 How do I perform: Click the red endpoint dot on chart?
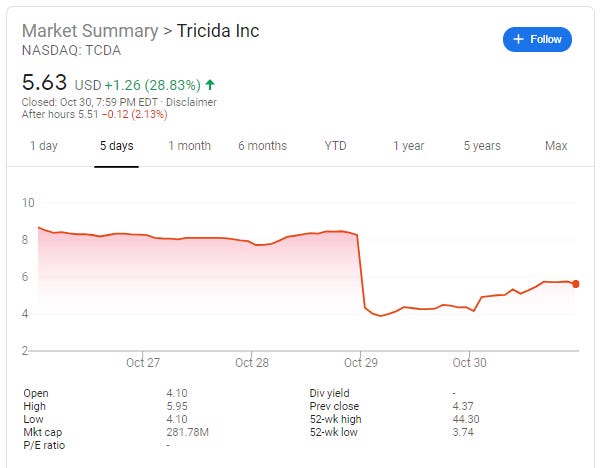[575, 284]
